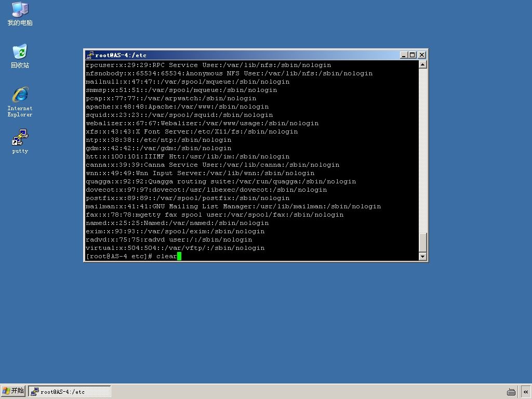
Task: Click the radvd:x:75:75 line
Action: [x=169, y=240]
